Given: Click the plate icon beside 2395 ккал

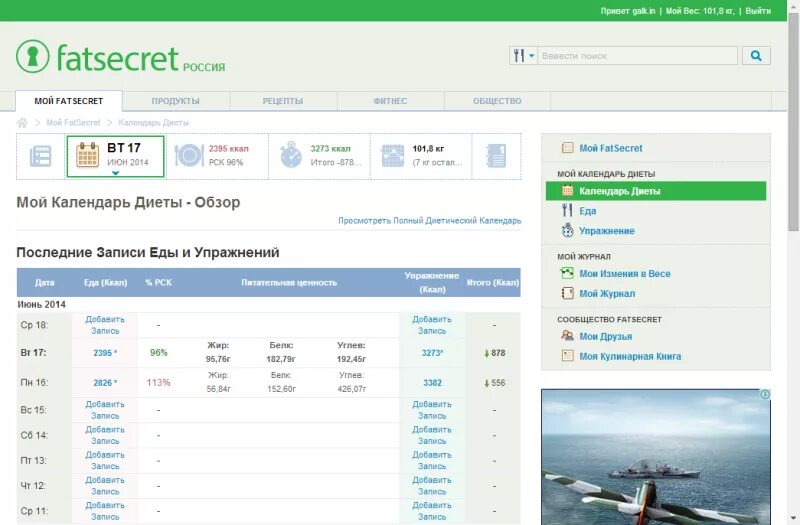Looking at the screenshot, I should pos(189,156).
